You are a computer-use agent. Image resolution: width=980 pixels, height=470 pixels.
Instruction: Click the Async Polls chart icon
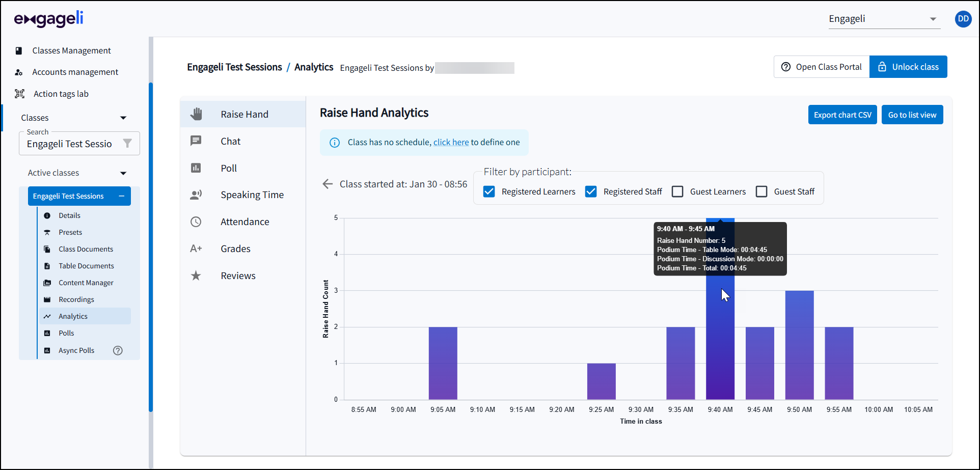[47, 350]
